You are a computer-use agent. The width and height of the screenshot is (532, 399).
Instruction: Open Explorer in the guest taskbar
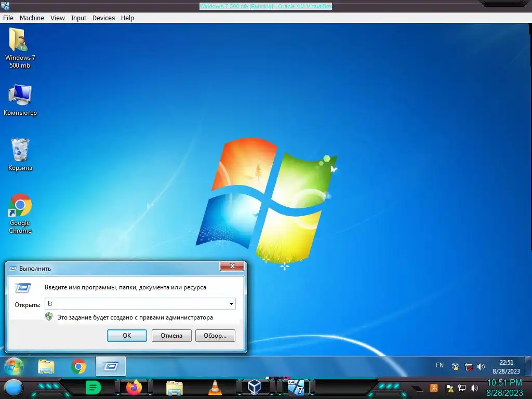coord(46,366)
